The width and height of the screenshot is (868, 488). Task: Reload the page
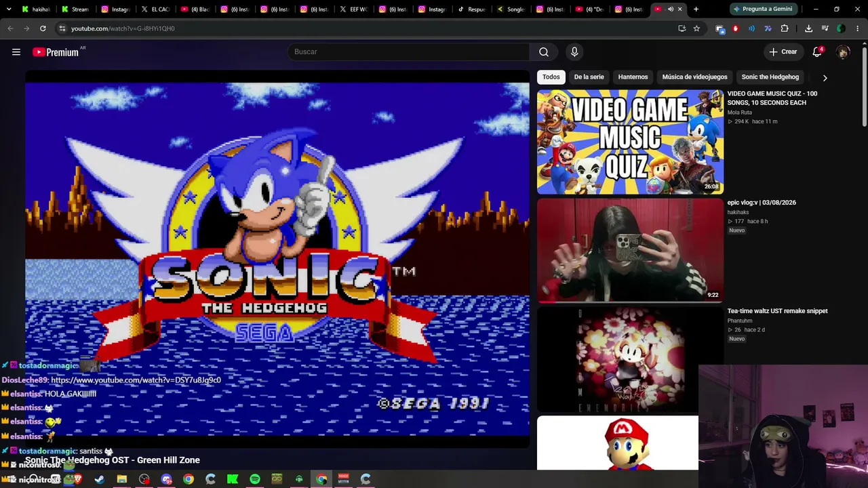pyautogui.click(x=43, y=28)
